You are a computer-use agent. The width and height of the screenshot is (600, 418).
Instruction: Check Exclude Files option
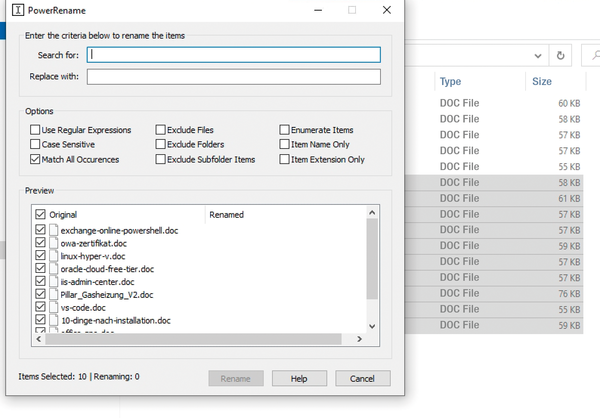point(160,130)
